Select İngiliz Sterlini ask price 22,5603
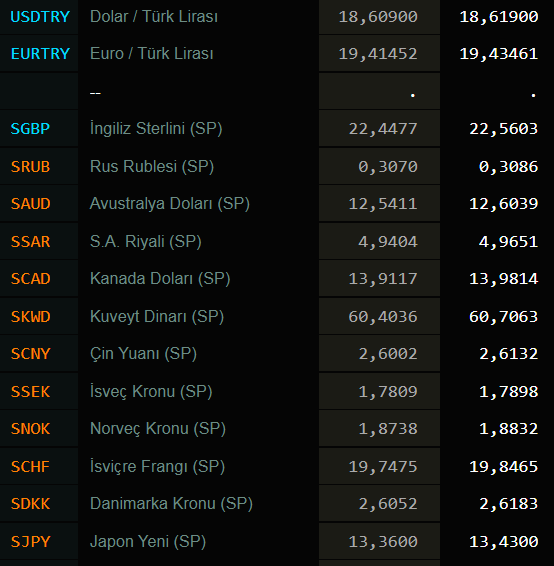 (503, 129)
